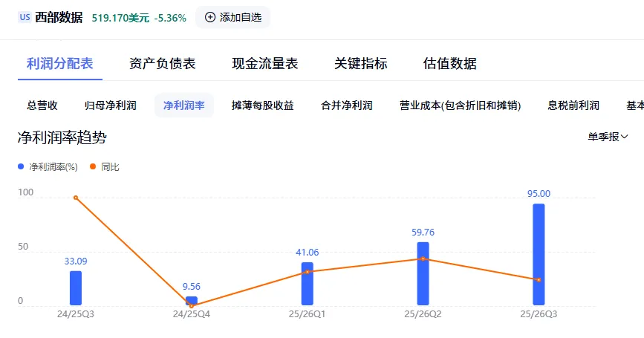This screenshot has width=644, height=338.
Task: Switch to the 利润分配表 tab
Action: click(x=60, y=64)
